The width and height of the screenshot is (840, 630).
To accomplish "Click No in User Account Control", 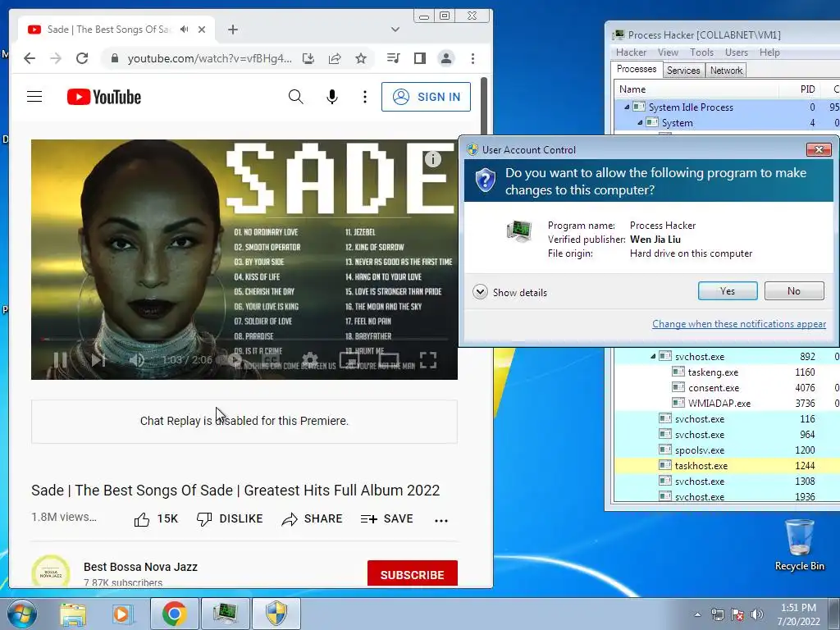I will point(794,291).
